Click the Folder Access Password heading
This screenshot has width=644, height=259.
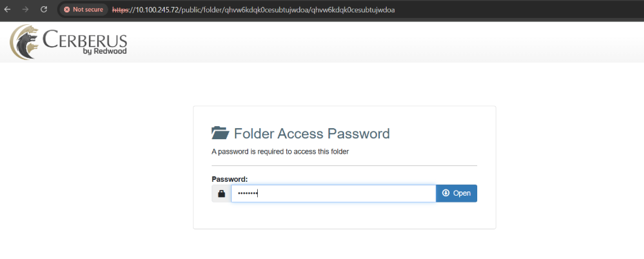(312, 134)
